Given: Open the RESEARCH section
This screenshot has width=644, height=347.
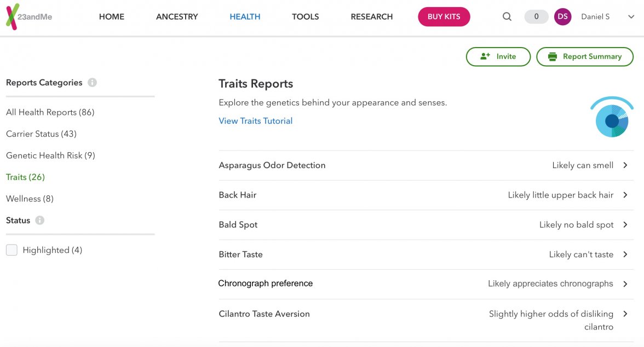Looking at the screenshot, I should tap(371, 16).
